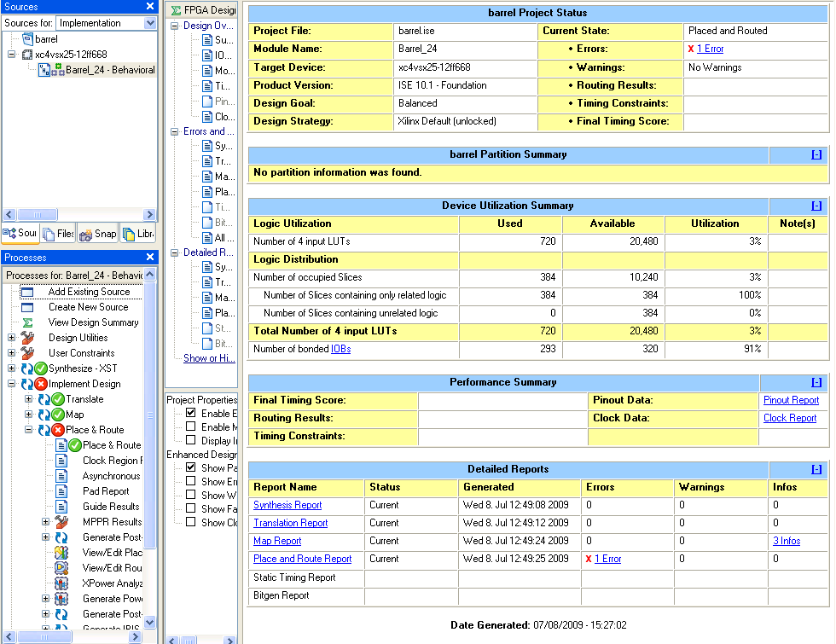This screenshot has height=644, width=836.
Task: Toggle the Show Fa... enhanced design checkbox
Action: [190, 508]
